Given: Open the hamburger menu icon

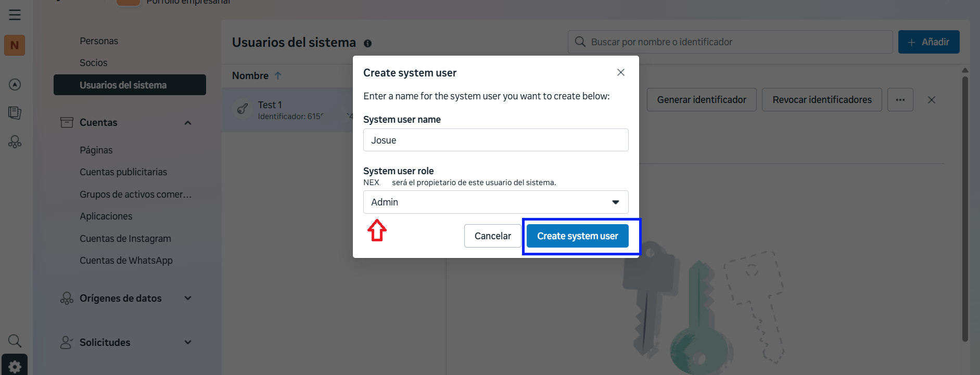Looking at the screenshot, I should (x=15, y=15).
